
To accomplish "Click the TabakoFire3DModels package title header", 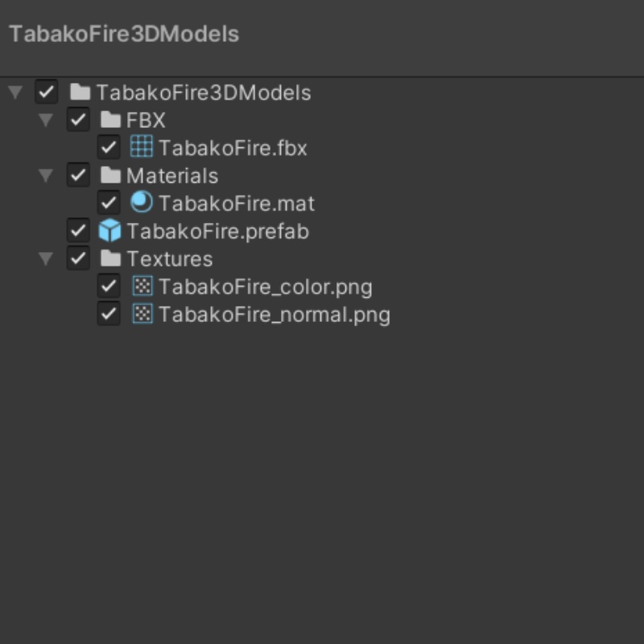I will tap(124, 35).
